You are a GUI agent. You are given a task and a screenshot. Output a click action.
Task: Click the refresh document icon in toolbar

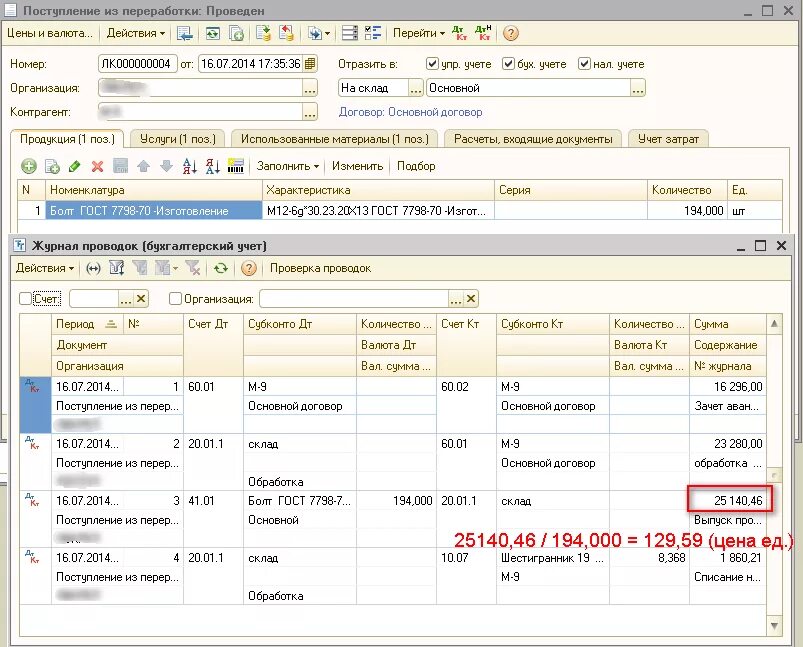click(x=213, y=33)
